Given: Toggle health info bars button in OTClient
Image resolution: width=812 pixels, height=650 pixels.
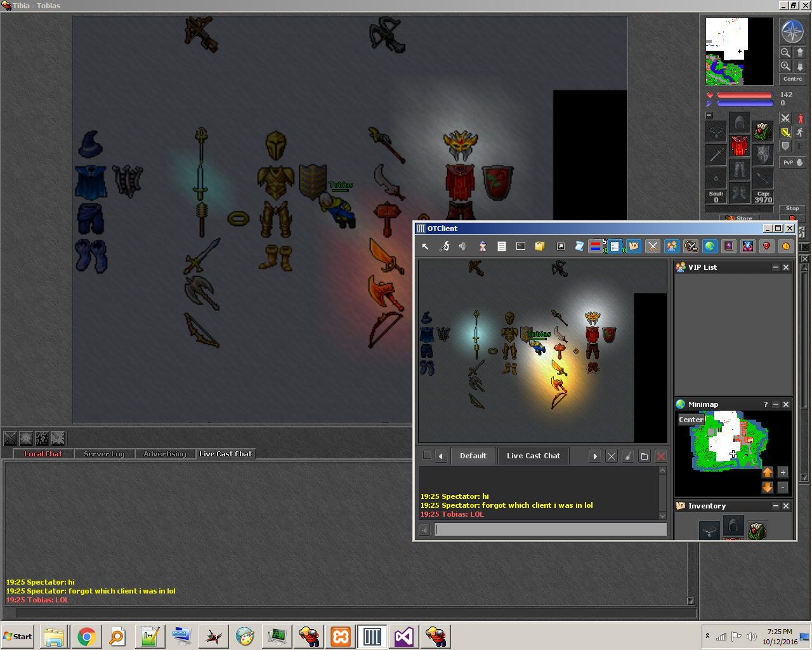Looking at the screenshot, I should tap(596, 246).
